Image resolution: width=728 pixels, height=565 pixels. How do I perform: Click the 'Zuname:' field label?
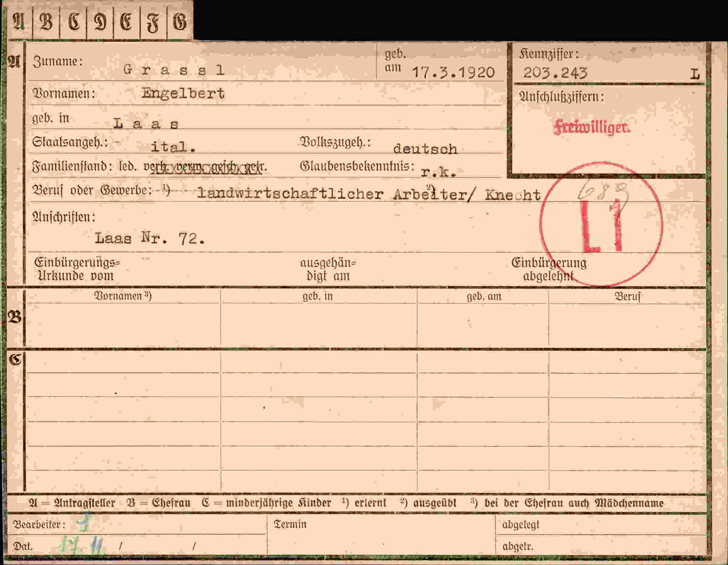pyautogui.click(x=58, y=62)
